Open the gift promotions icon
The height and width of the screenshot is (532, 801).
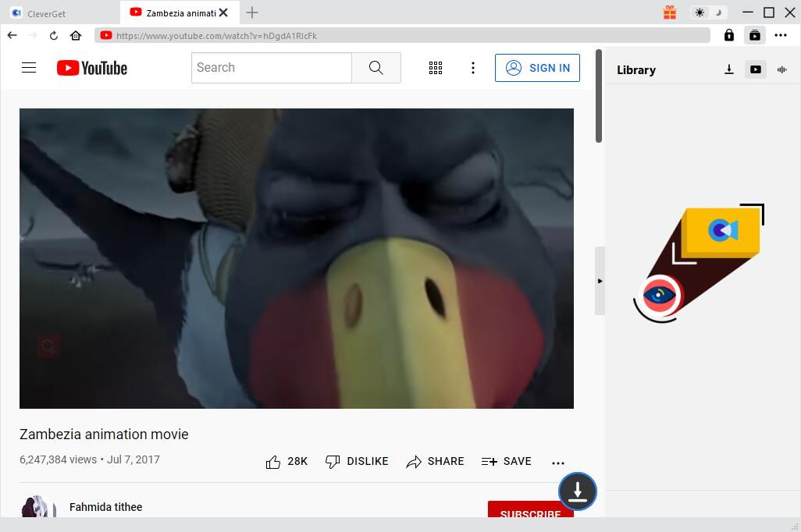pos(669,12)
